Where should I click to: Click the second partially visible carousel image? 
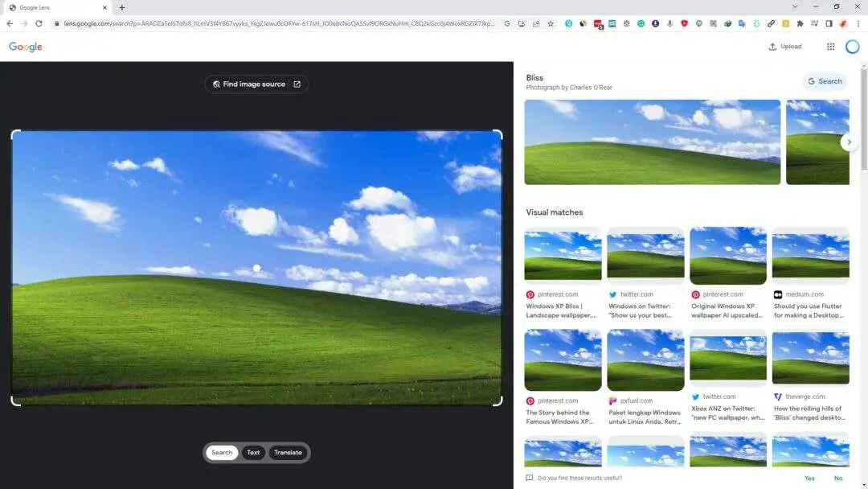click(817, 142)
